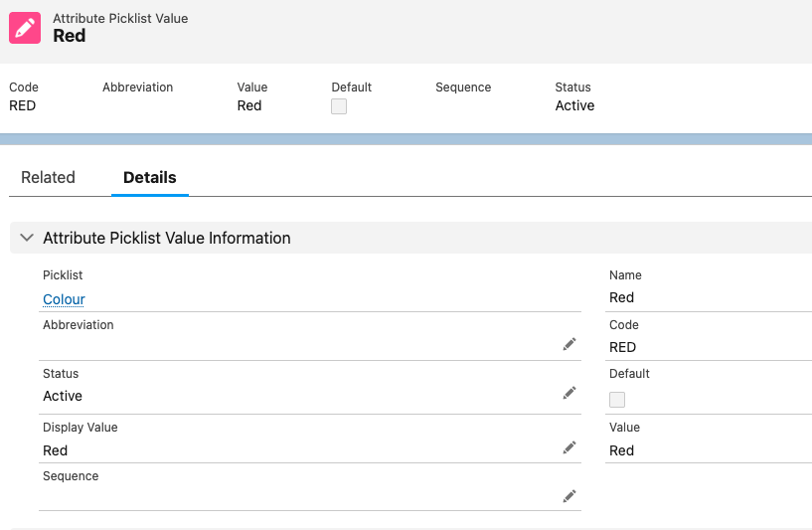Viewport: 812px width, 530px height.
Task: Click the header summary Status value Active
Action: coord(574,105)
